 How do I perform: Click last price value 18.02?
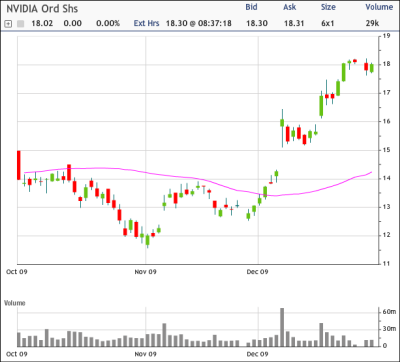coord(42,23)
